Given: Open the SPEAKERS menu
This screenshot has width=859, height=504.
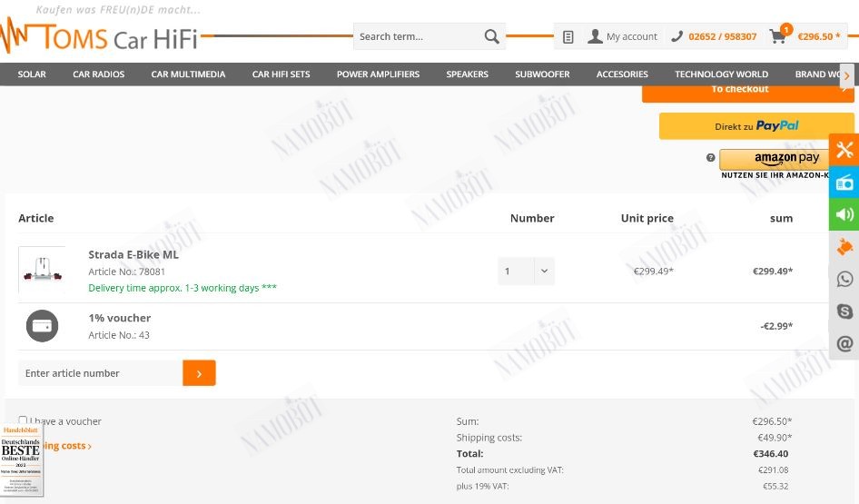Looking at the screenshot, I should pos(467,74).
